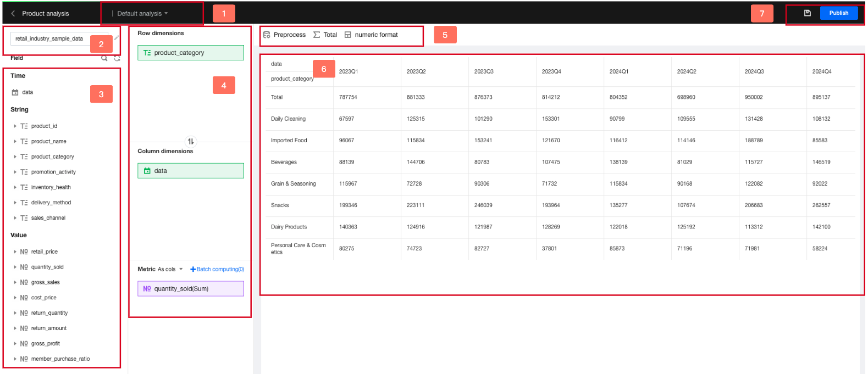Open the Preprocess option
The width and height of the screenshot is (868, 374).
284,35
